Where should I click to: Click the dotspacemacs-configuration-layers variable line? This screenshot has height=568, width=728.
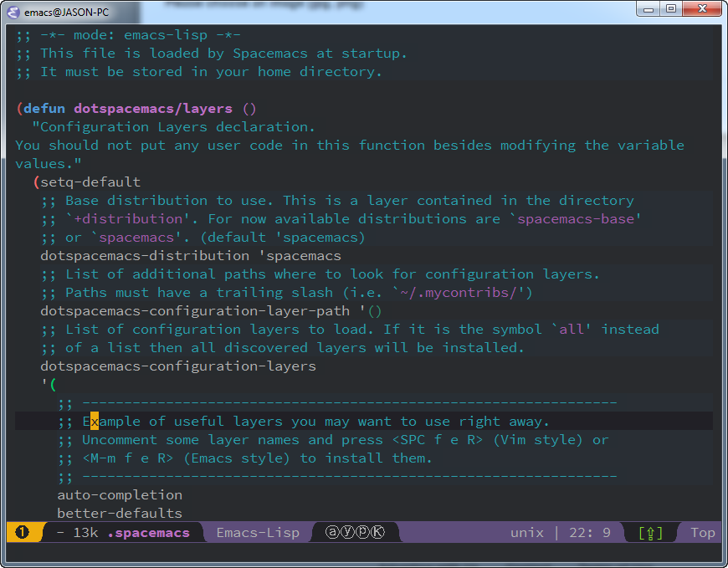tap(178, 366)
